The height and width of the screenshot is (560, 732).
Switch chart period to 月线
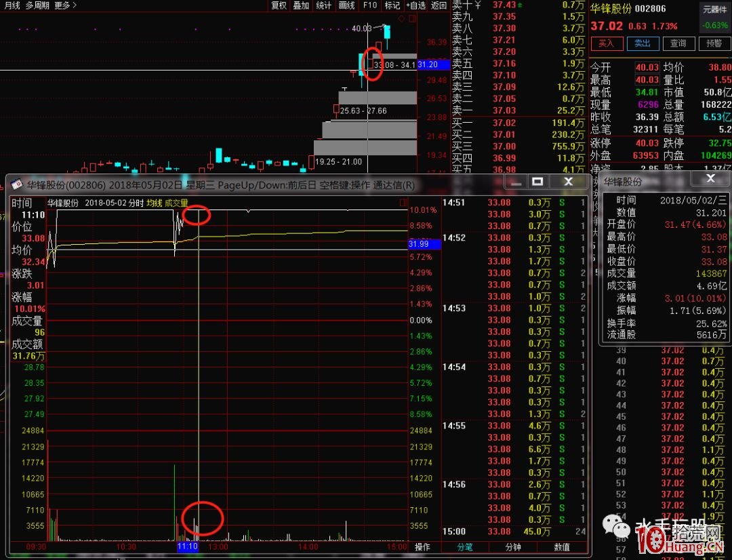(12, 5)
